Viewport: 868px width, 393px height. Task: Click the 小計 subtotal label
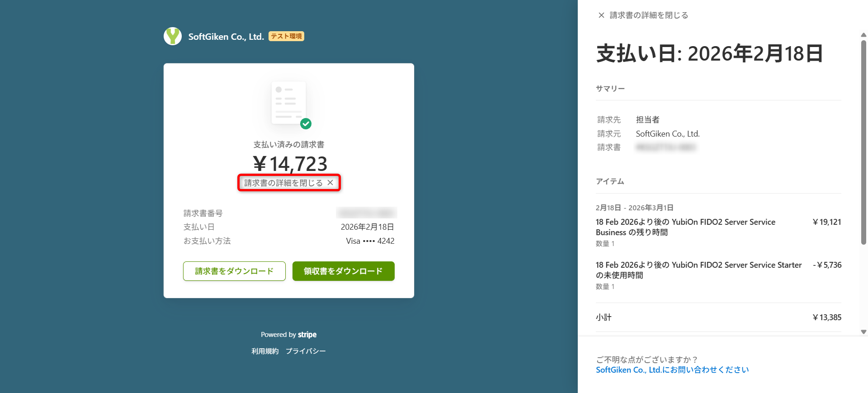pyautogui.click(x=604, y=317)
